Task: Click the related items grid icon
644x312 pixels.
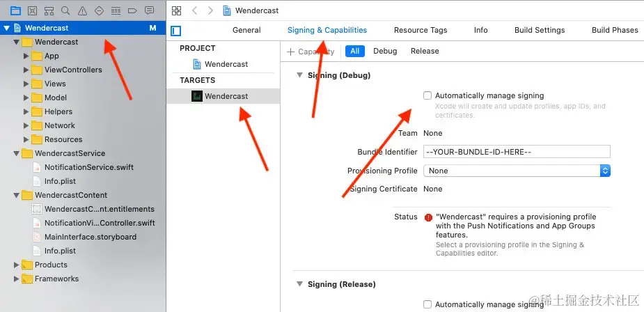Action: click(x=177, y=10)
